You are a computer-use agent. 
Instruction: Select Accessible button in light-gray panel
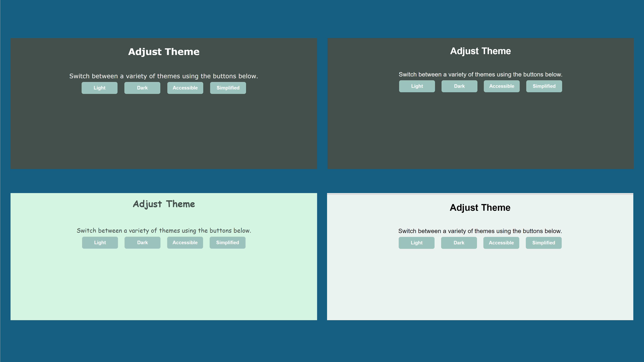click(501, 243)
